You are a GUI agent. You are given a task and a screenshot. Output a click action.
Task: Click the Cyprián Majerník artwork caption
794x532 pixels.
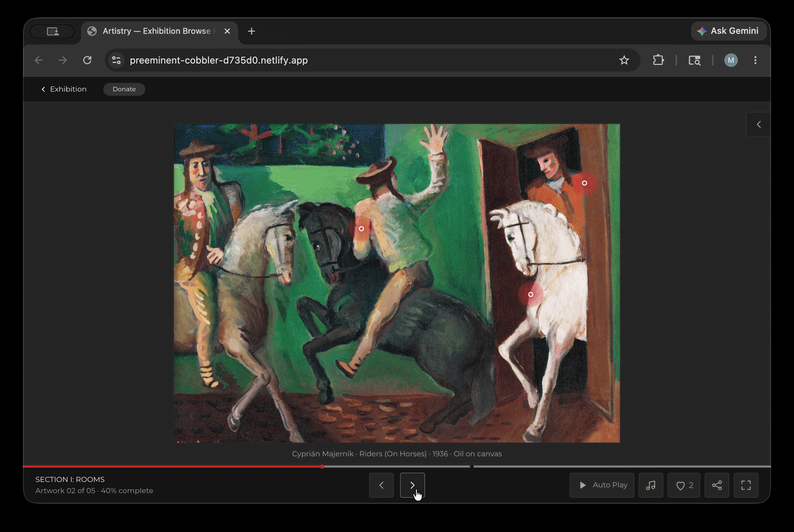click(397, 454)
